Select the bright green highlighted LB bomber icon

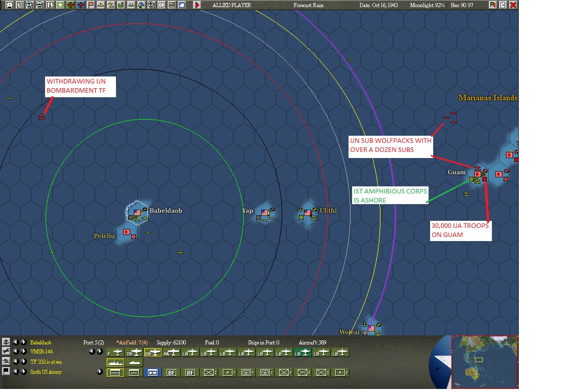tap(303, 352)
